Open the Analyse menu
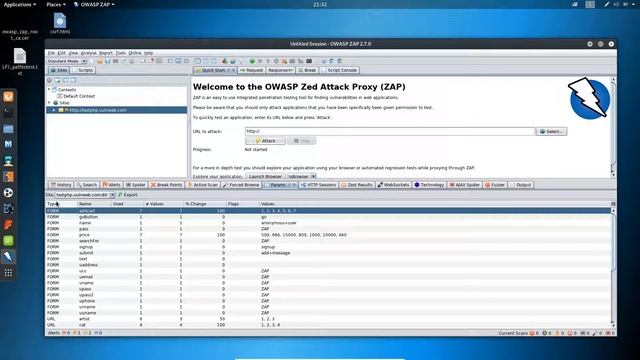The width and height of the screenshot is (640, 360). point(88,53)
